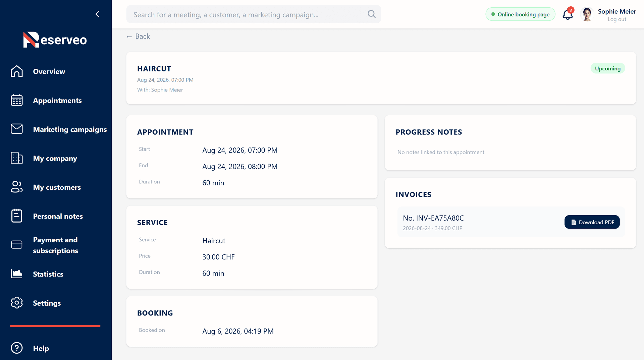Click the Upcoming status badge
The width and height of the screenshot is (644, 360).
coord(608,68)
